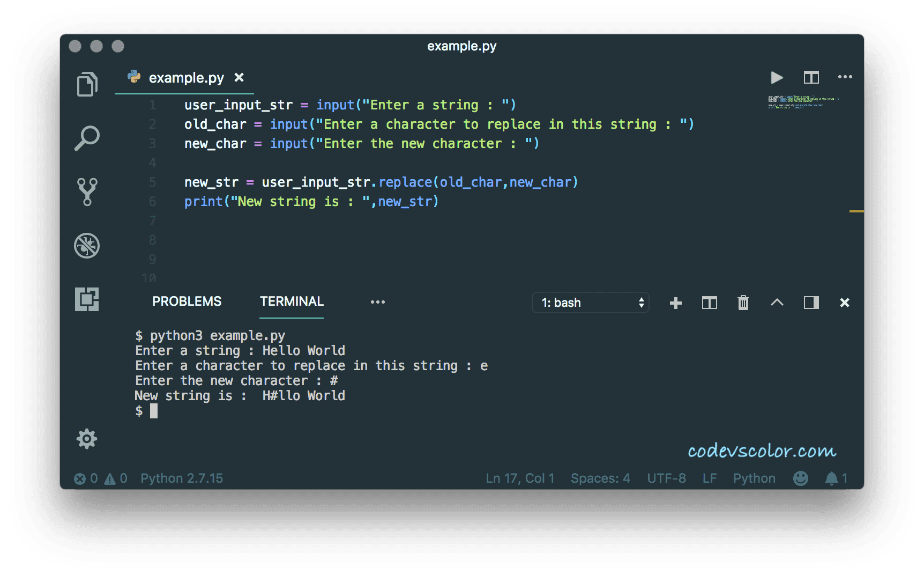Click the warnings triangle in status bar
Screen dimensions: 924x575
[116, 478]
